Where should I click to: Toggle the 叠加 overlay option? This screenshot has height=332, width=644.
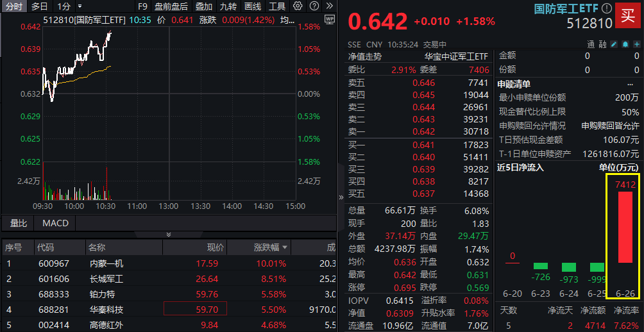tap(203, 6)
